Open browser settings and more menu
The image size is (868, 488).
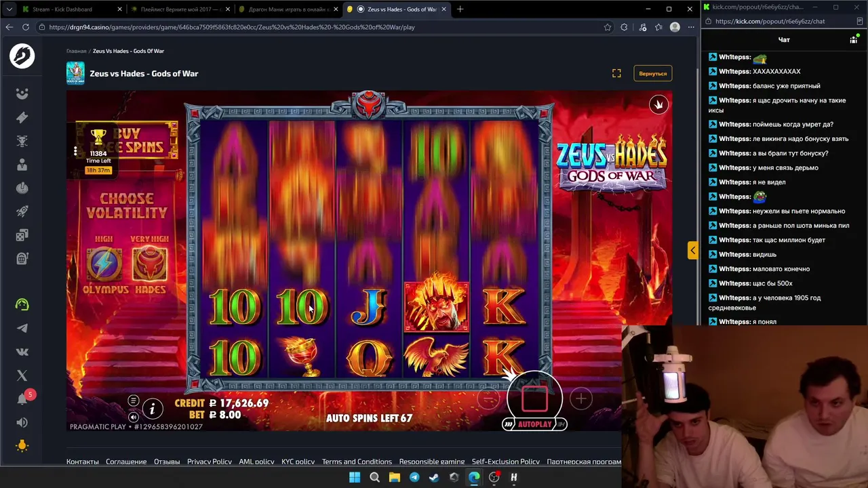pyautogui.click(x=691, y=27)
